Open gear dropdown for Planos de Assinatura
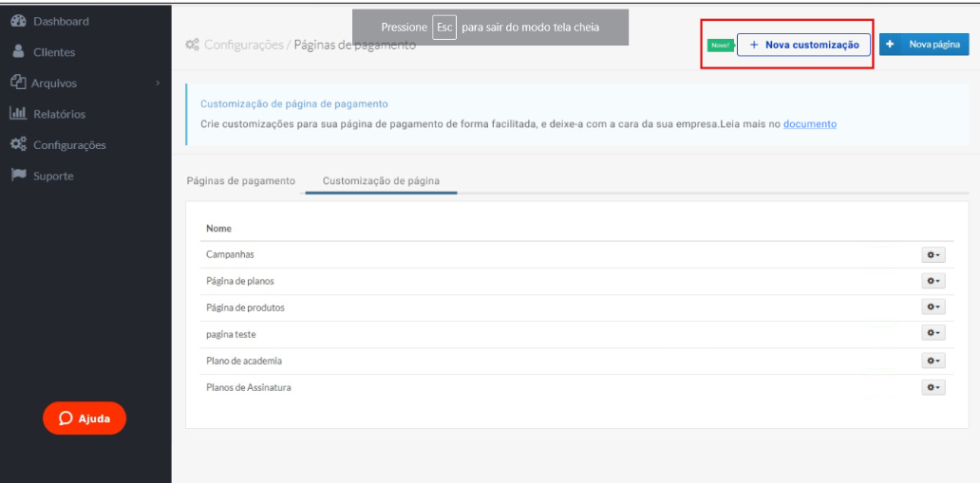The width and height of the screenshot is (980, 483). pos(933,387)
